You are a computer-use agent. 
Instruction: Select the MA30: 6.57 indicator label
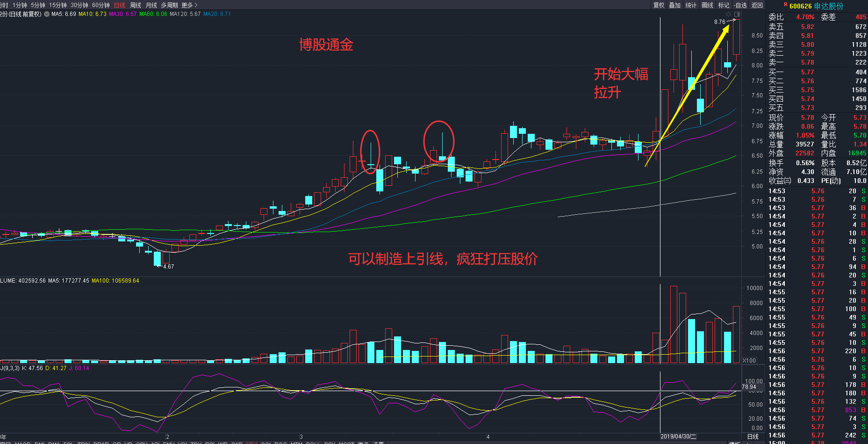pos(123,14)
